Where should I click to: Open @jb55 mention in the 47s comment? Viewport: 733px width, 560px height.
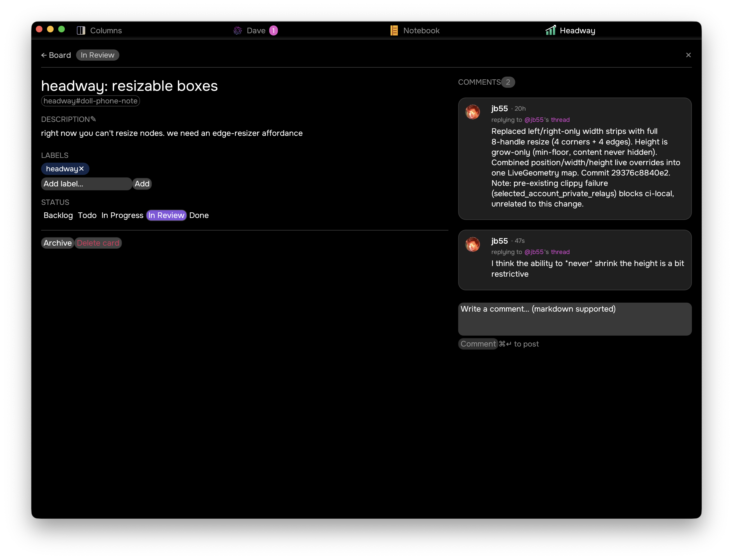click(534, 252)
